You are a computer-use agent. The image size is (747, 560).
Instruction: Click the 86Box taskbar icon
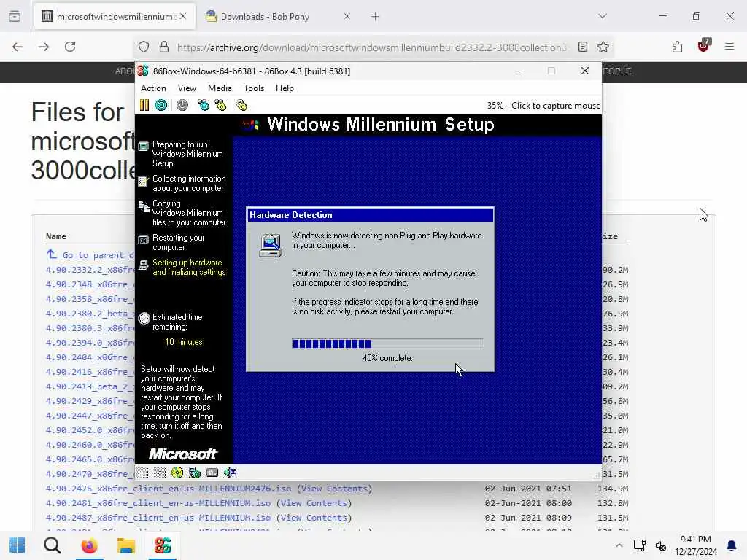[x=163, y=545]
